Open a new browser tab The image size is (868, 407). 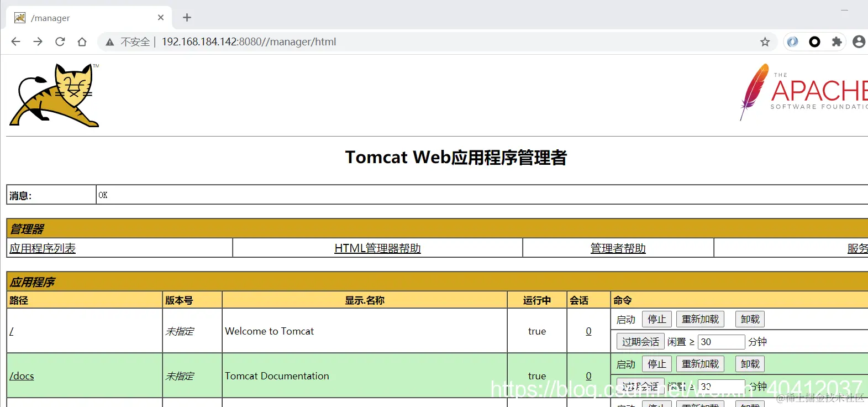tap(187, 18)
